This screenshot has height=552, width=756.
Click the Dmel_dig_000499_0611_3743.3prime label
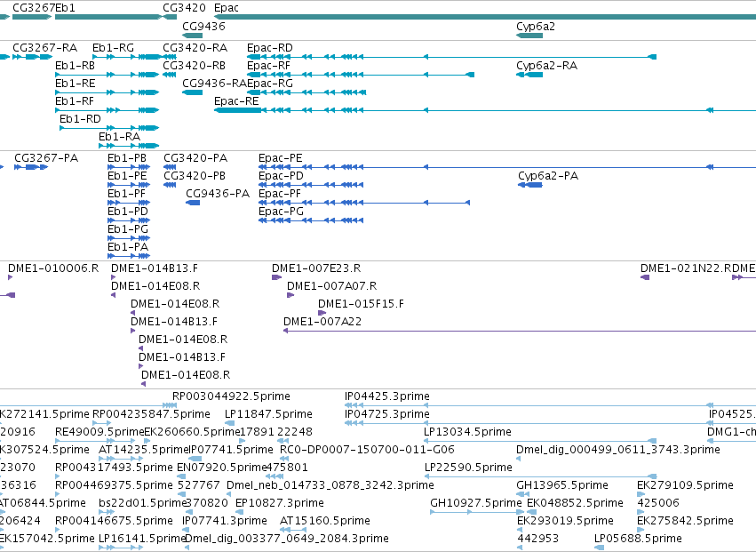[x=618, y=450]
